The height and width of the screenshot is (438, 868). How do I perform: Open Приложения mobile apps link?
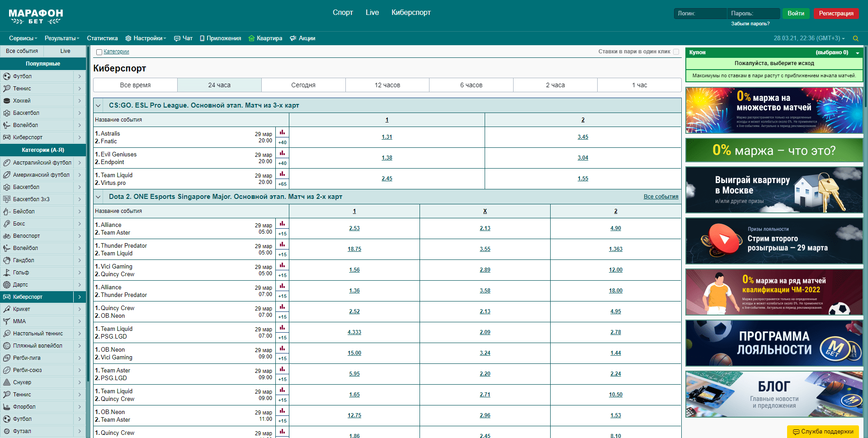(221, 38)
